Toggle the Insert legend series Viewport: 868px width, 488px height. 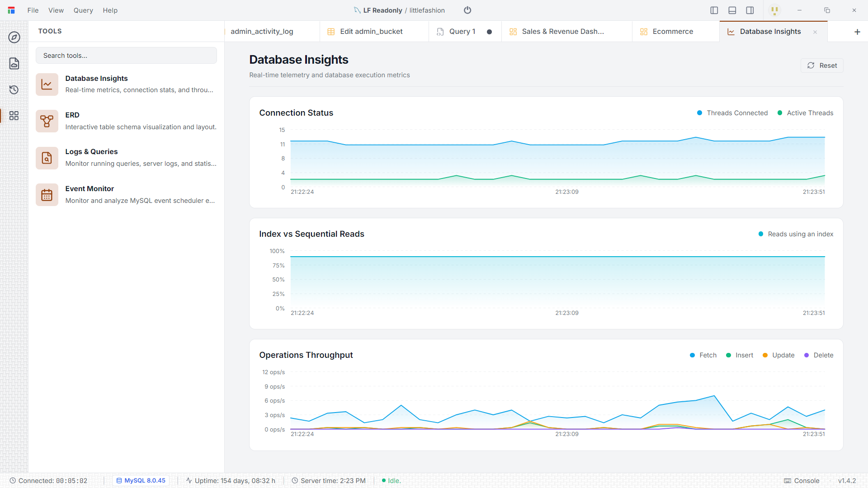[740, 355]
